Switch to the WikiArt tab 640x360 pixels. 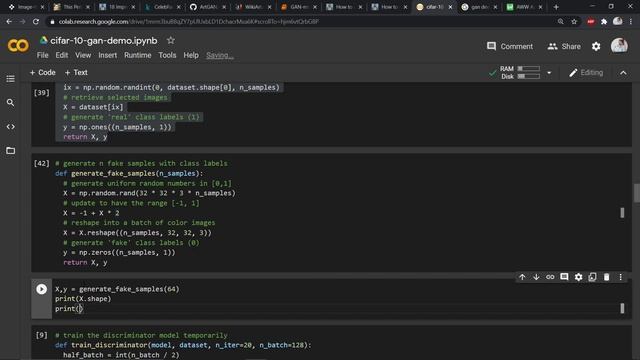pos(253,7)
